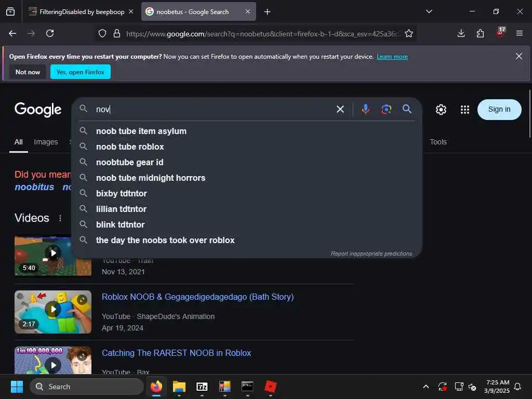532x399 pixels.
Task: Start a voice search with microphone
Action: pyautogui.click(x=365, y=109)
